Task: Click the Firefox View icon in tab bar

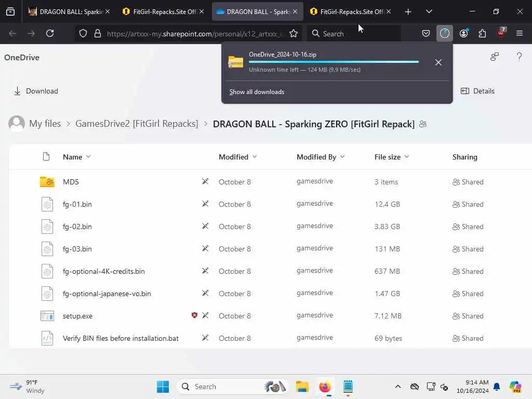Action: (x=10, y=11)
